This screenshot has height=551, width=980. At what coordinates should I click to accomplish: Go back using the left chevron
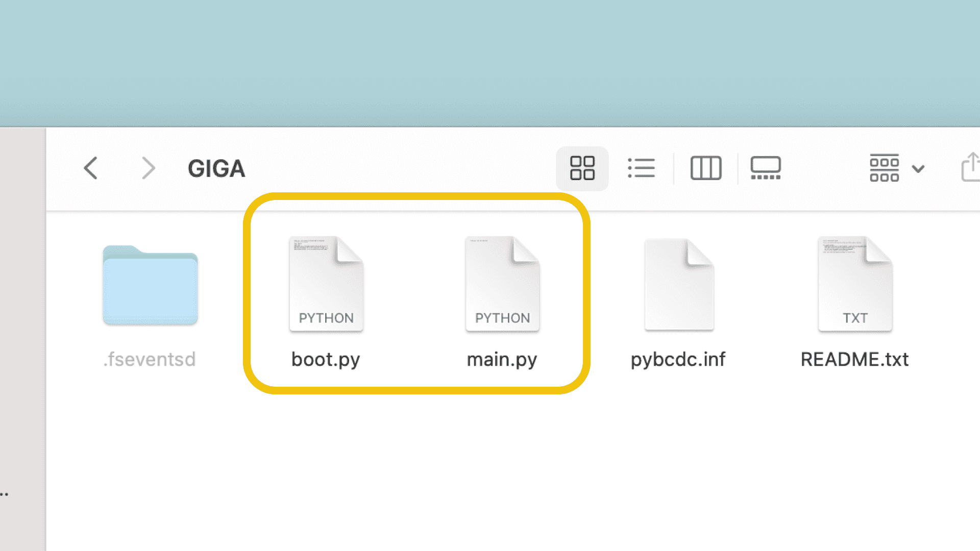91,168
